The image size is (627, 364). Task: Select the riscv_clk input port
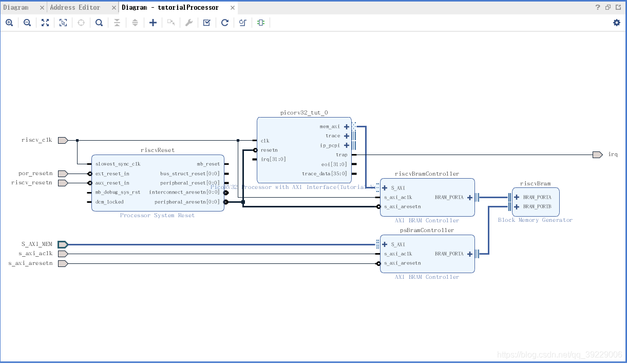coord(63,140)
